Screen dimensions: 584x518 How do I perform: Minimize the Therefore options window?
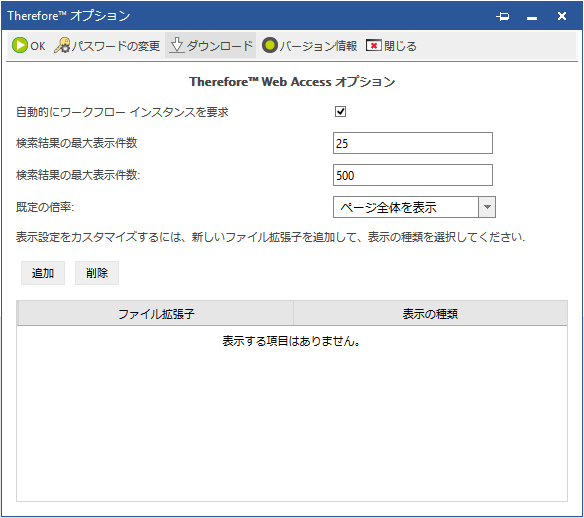pos(532,18)
